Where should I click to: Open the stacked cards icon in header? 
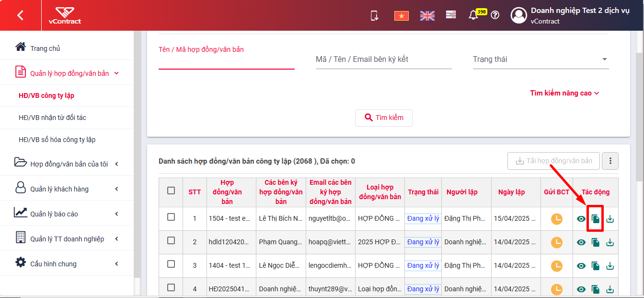pyautogui.click(x=450, y=15)
